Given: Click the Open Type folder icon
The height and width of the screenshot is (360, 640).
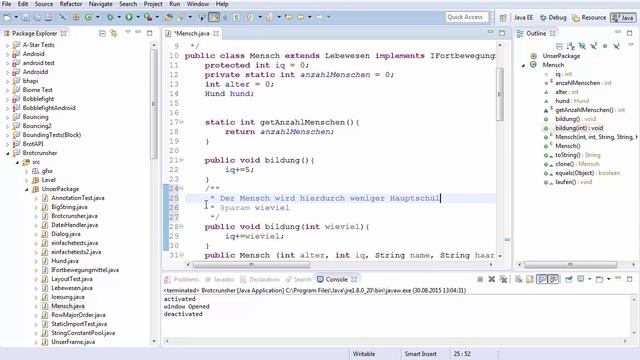Looking at the screenshot, I should point(168,17).
